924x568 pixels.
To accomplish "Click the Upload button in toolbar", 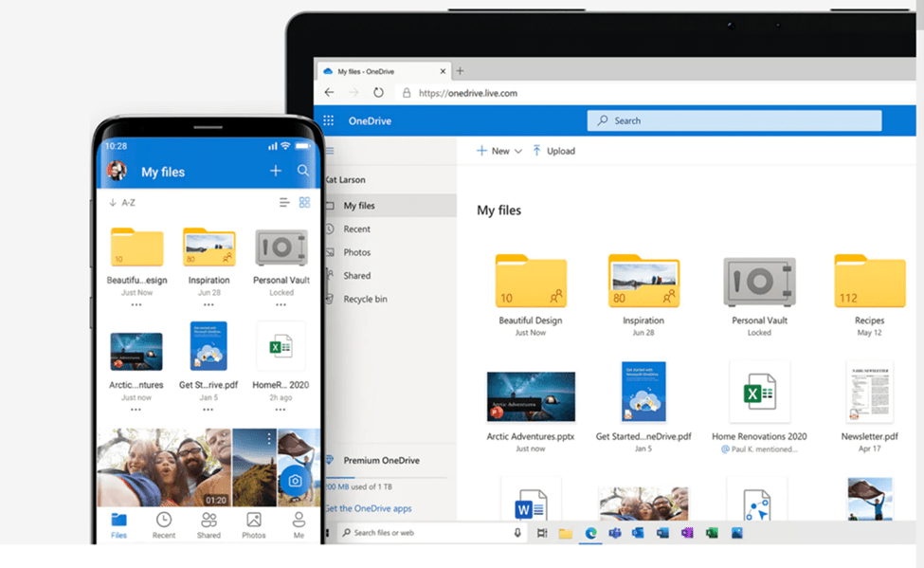I will tap(554, 151).
